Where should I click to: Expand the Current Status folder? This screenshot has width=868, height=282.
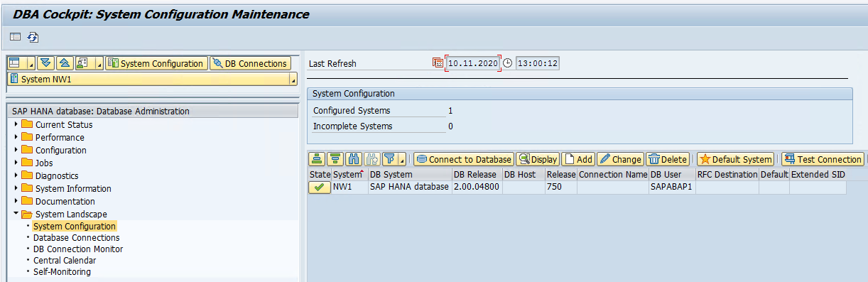[16, 124]
